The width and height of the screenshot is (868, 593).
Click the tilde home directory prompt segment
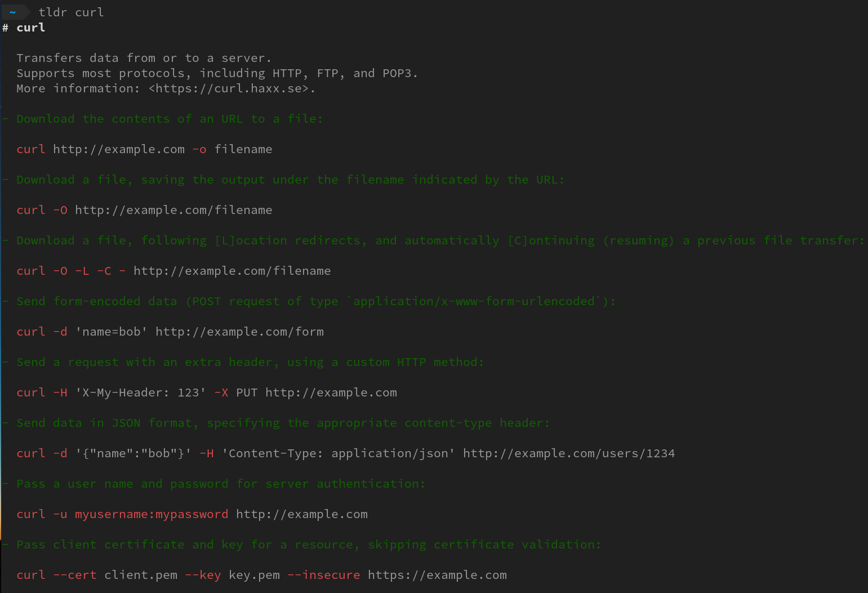(x=12, y=12)
